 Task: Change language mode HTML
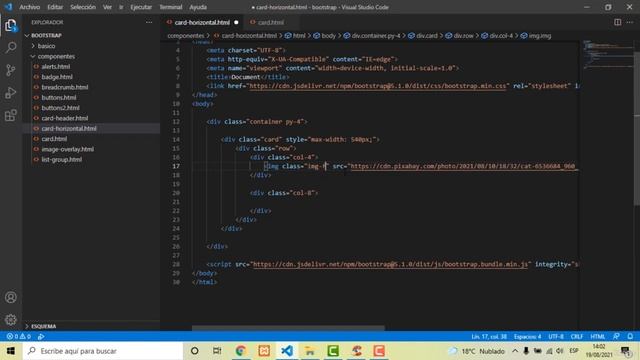click(x=598, y=336)
